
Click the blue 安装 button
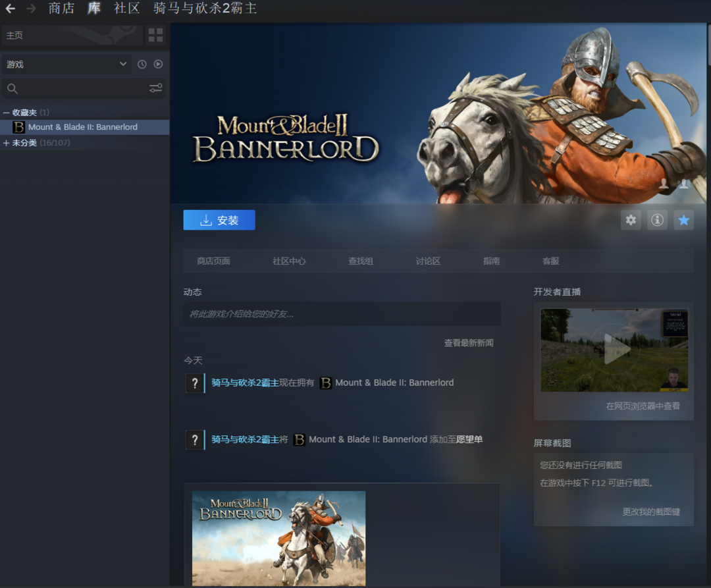coord(219,220)
